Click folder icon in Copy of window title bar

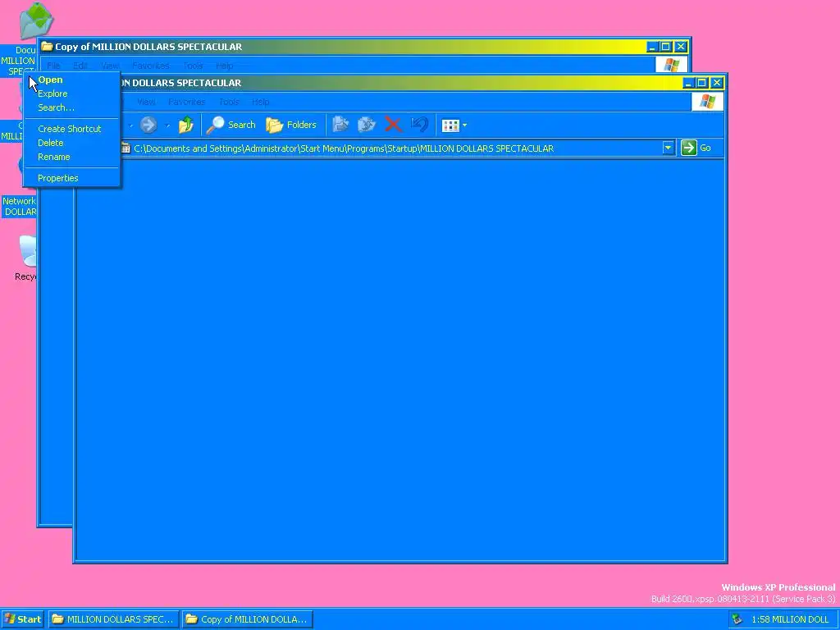[x=47, y=47]
